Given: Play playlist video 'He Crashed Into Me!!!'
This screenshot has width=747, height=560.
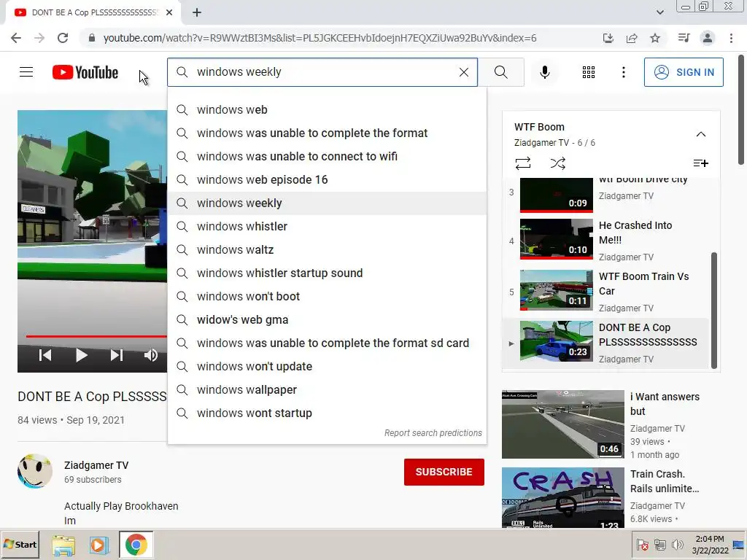Looking at the screenshot, I should pyautogui.click(x=606, y=239).
